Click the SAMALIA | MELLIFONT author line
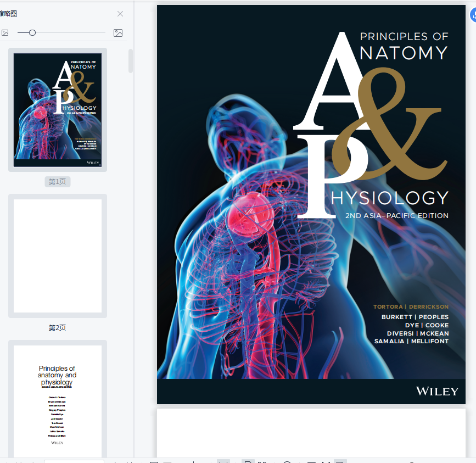The width and height of the screenshot is (476, 463). [411, 341]
